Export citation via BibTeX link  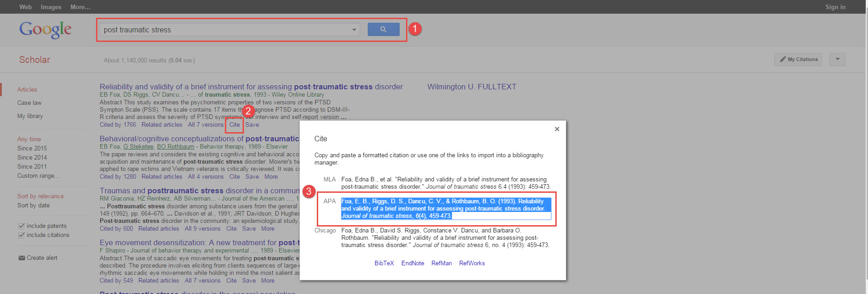[384, 263]
